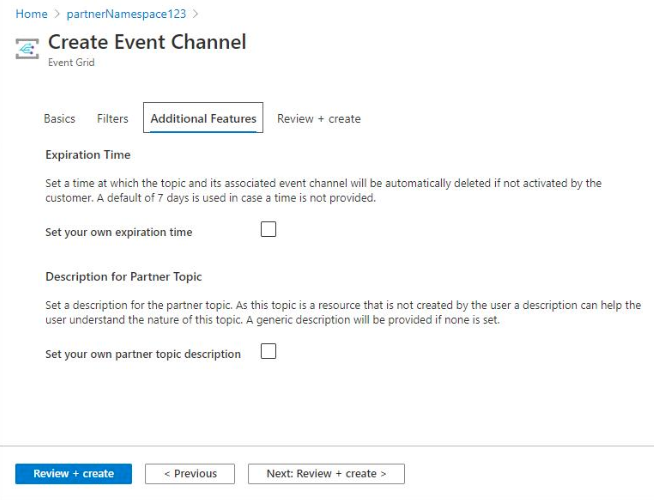Enable Set your own partner topic description
Screen dimensions: 654x500
coord(268,351)
